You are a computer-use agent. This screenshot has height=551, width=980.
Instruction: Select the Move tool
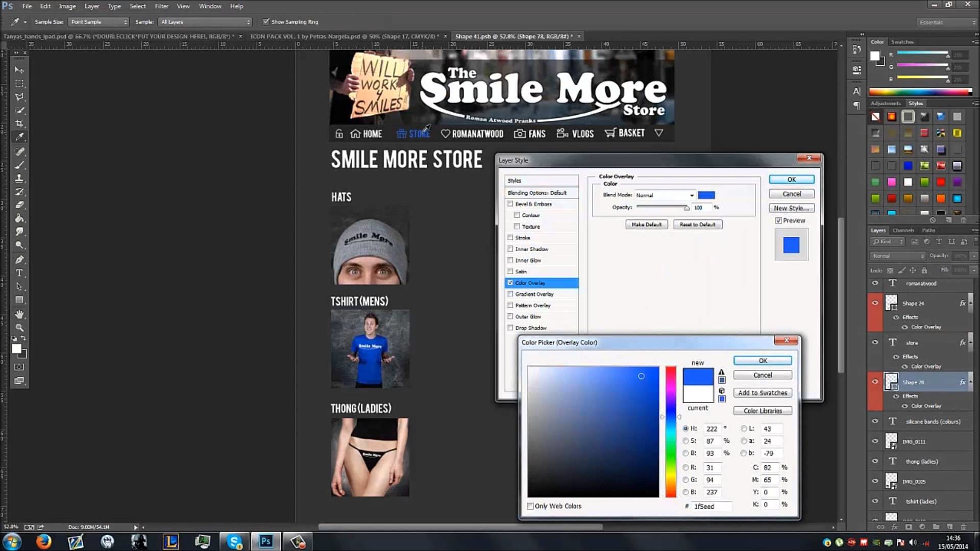tap(19, 70)
